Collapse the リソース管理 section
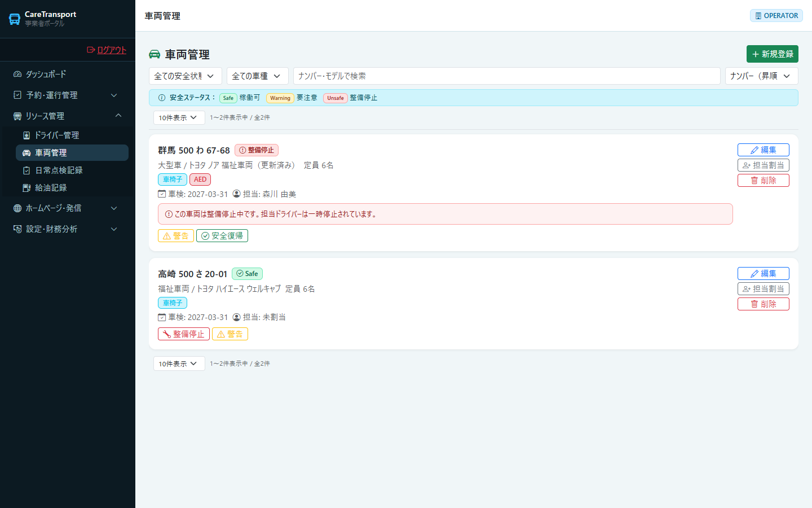Image resolution: width=812 pixels, height=508 pixels. click(x=68, y=116)
